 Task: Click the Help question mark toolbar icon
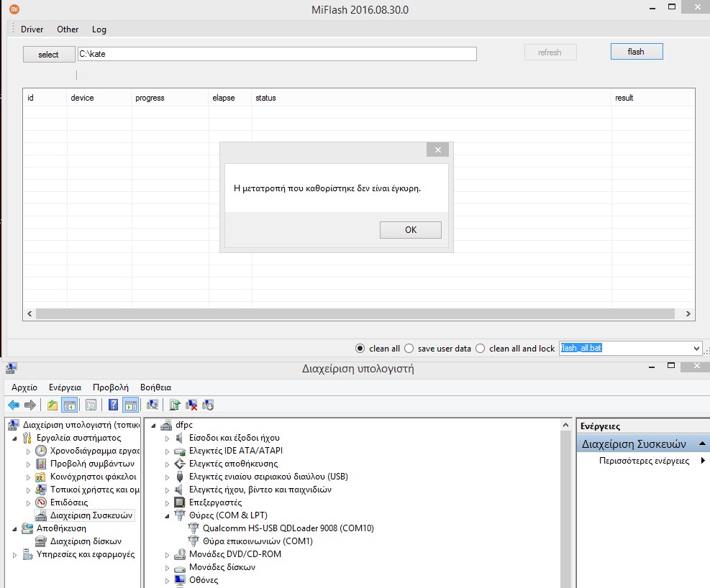click(x=114, y=405)
